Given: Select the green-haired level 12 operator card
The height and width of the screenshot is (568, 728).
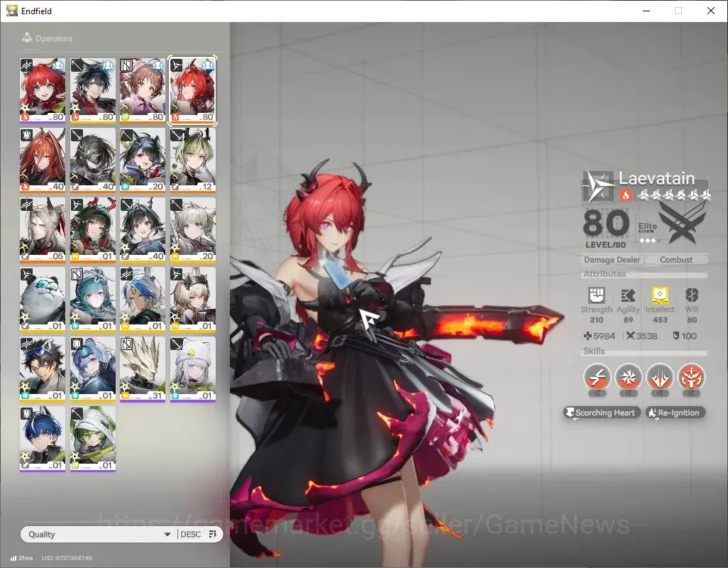Looking at the screenshot, I should pyautogui.click(x=193, y=160).
